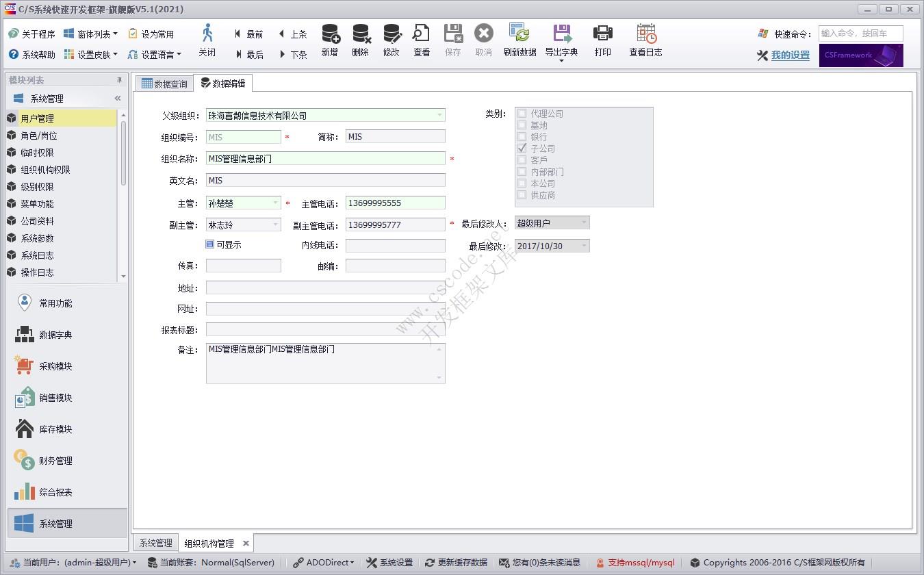
Task: Uncheck the 子公司 category checkbox
Action: tap(522, 148)
